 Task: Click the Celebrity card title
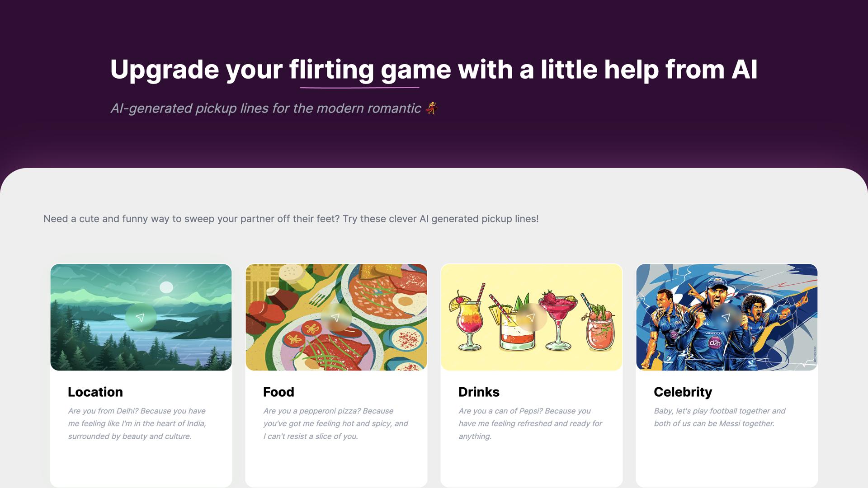coord(683,392)
